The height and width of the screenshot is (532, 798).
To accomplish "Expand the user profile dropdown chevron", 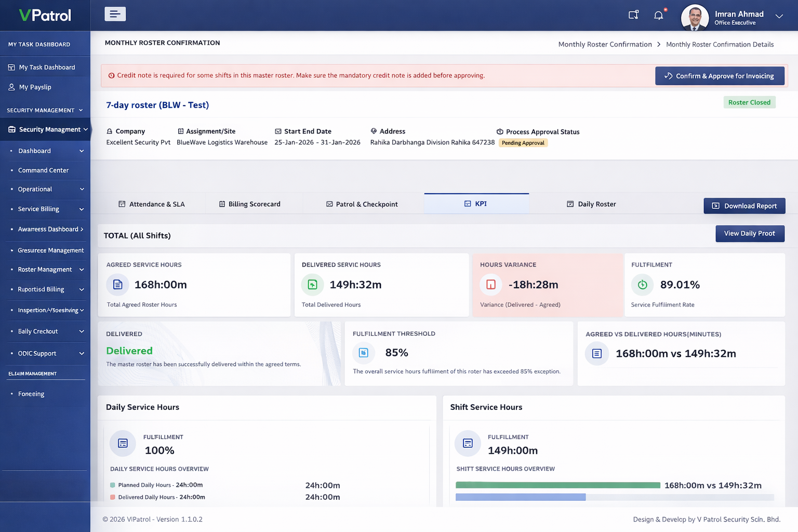I will click(779, 16).
